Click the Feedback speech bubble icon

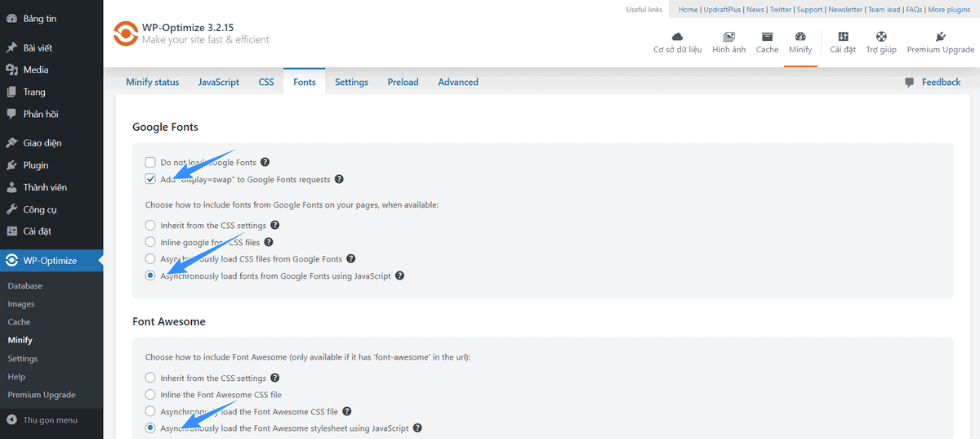pyautogui.click(x=910, y=83)
